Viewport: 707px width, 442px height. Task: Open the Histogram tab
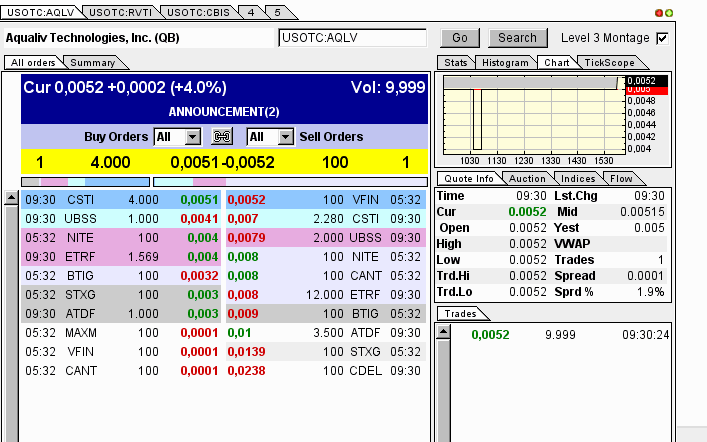tap(505, 63)
